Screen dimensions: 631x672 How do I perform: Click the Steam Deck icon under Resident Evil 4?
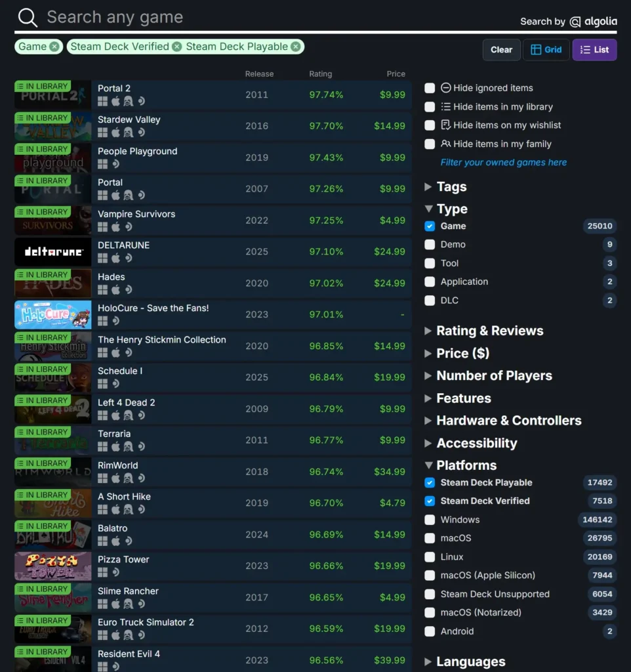point(115,667)
